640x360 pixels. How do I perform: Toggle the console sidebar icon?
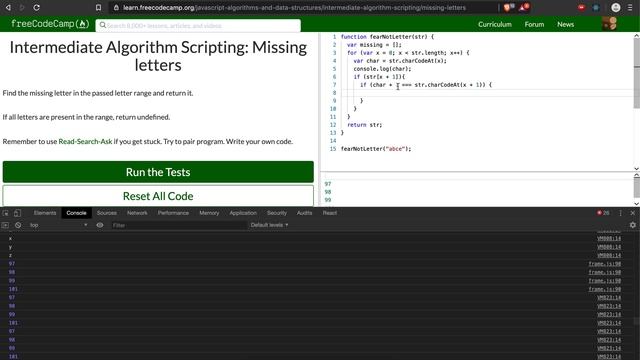pos(5,225)
